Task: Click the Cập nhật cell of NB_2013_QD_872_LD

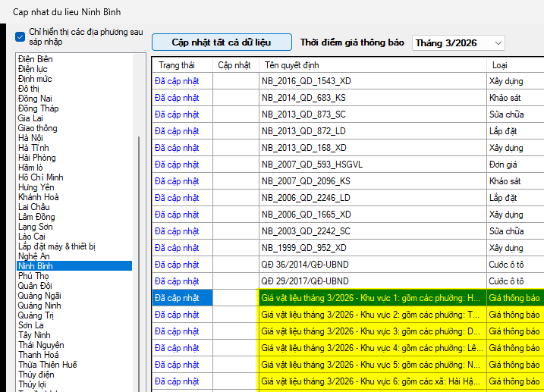Action: coord(235,131)
